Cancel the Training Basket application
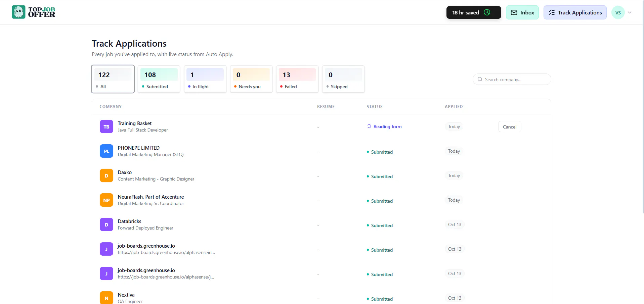 [510, 127]
